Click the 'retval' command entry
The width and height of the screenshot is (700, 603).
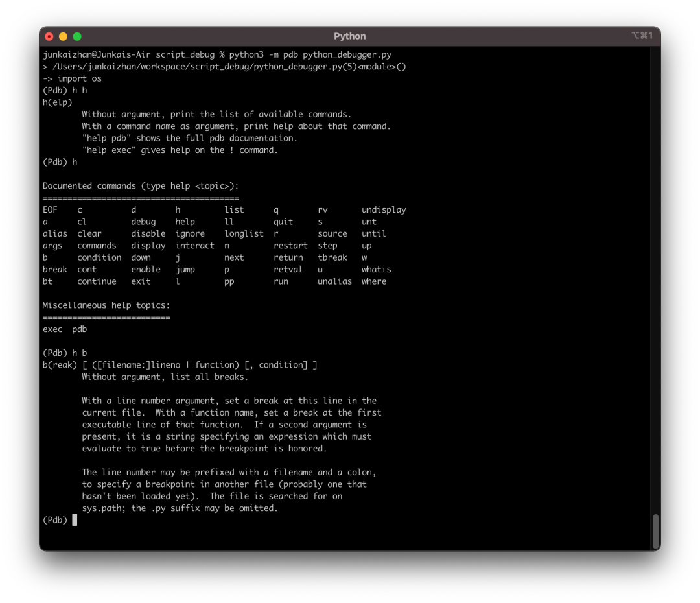tap(288, 269)
